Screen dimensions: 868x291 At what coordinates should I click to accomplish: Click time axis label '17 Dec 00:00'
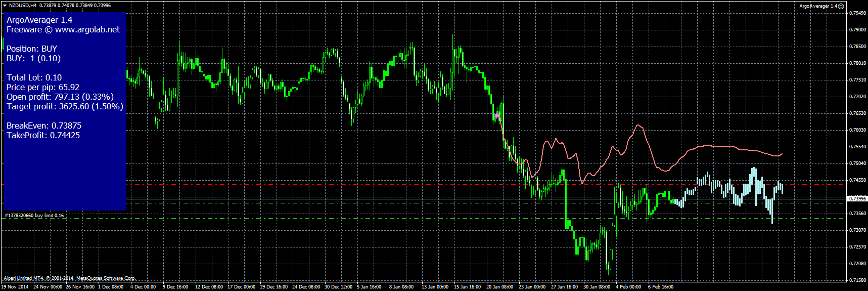[242, 287]
